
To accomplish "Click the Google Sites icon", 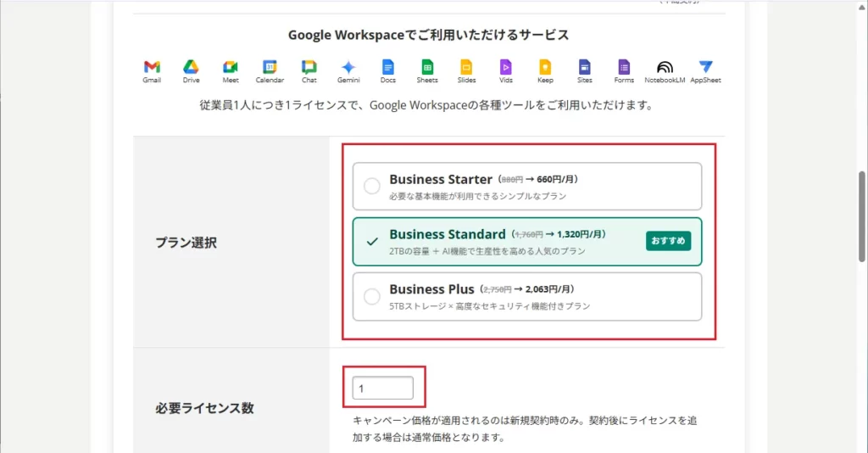I will pyautogui.click(x=584, y=67).
